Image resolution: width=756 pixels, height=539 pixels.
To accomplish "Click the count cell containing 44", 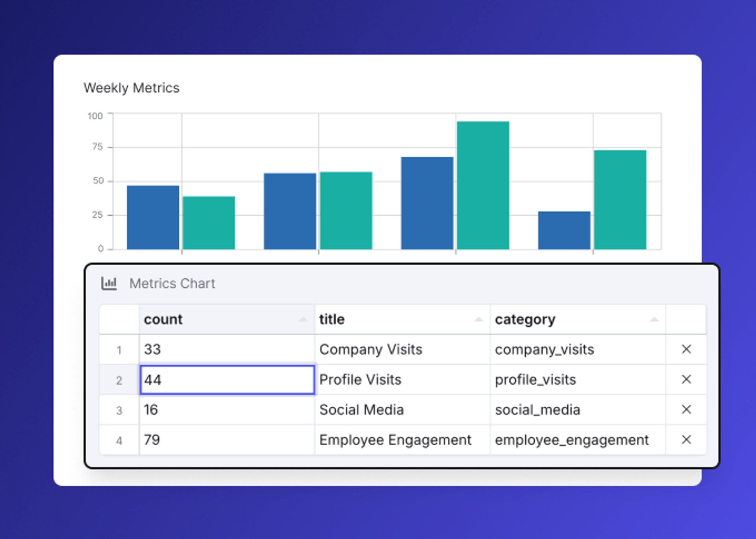I will pos(227,380).
